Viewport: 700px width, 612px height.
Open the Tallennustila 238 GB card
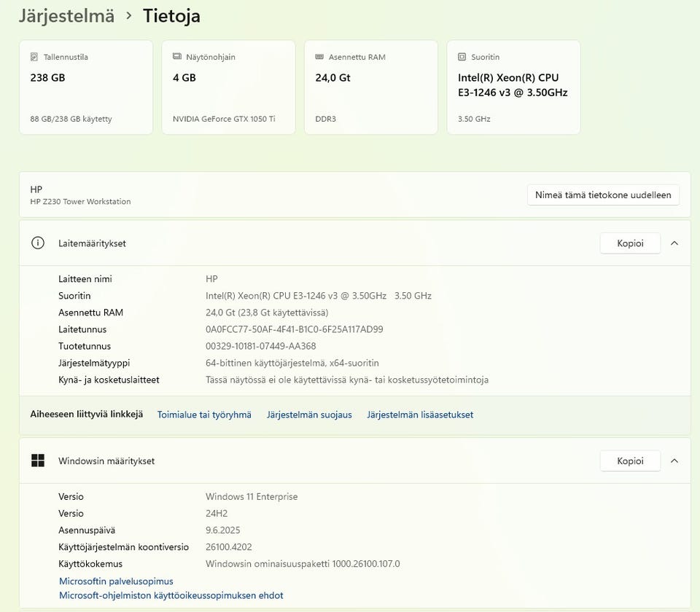point(86,87)
